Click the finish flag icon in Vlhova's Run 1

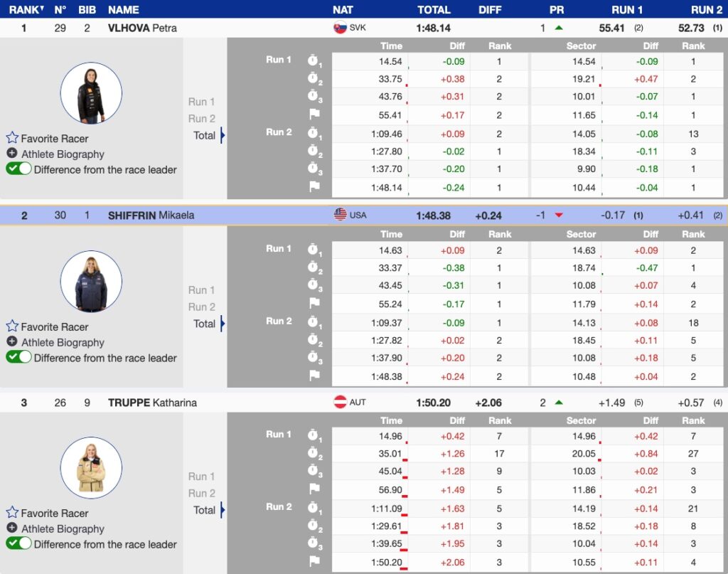pyautogui.click(x=314, y=114)
